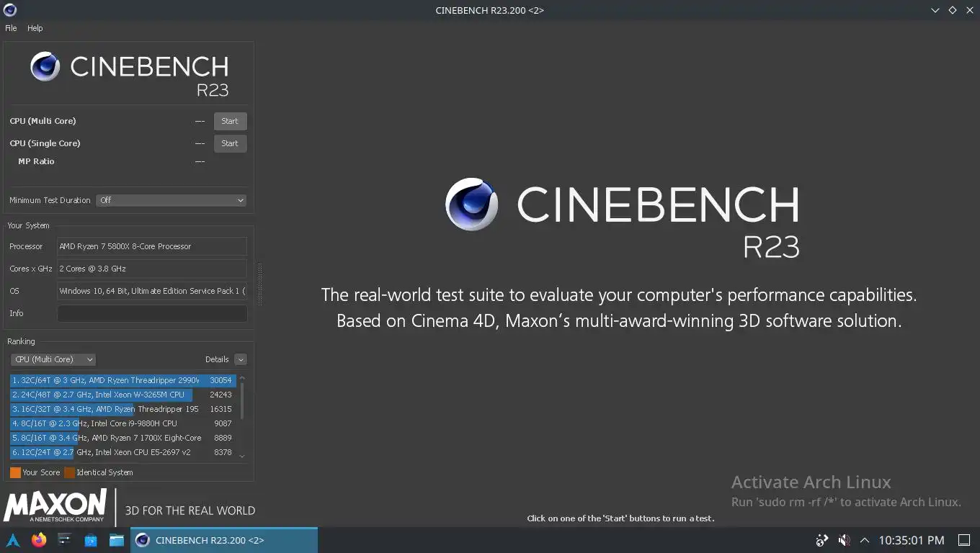Select ranking row 5 Ryzen 7 1700X

point(123,438)
